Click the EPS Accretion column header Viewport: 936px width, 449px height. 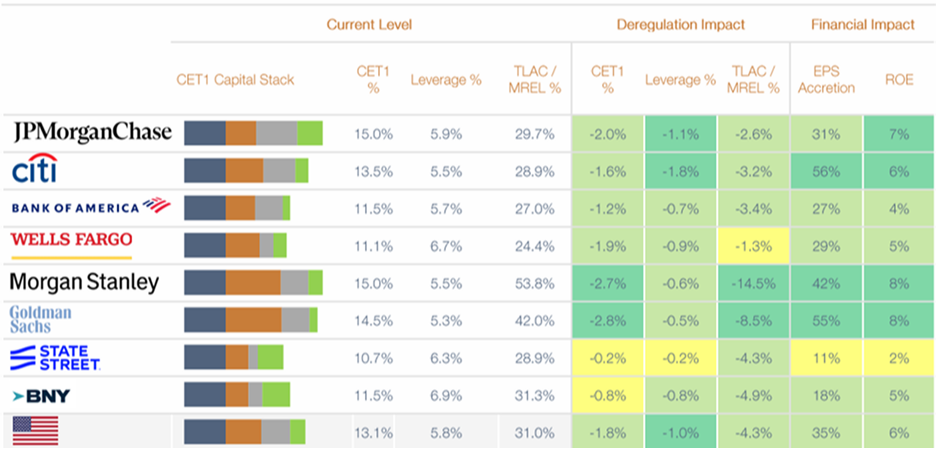point(826,80)
